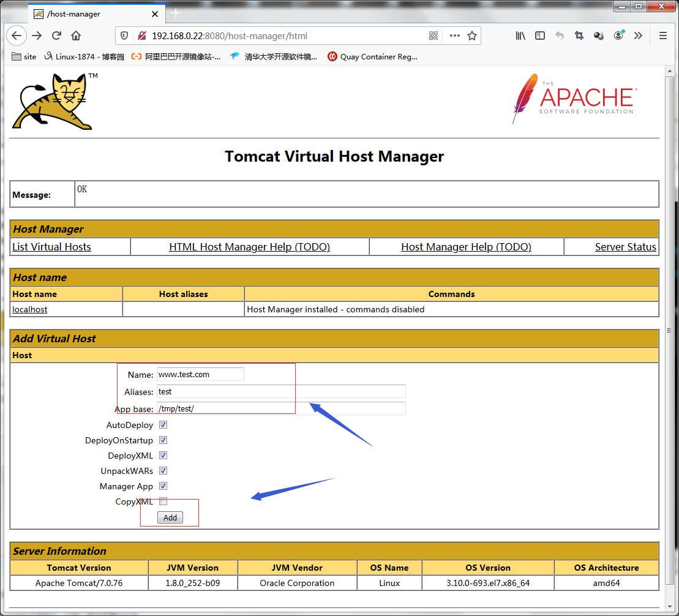Open tracking protection shield icon
The width and height of the screenshot is (679, 616).
coord(124,36)
